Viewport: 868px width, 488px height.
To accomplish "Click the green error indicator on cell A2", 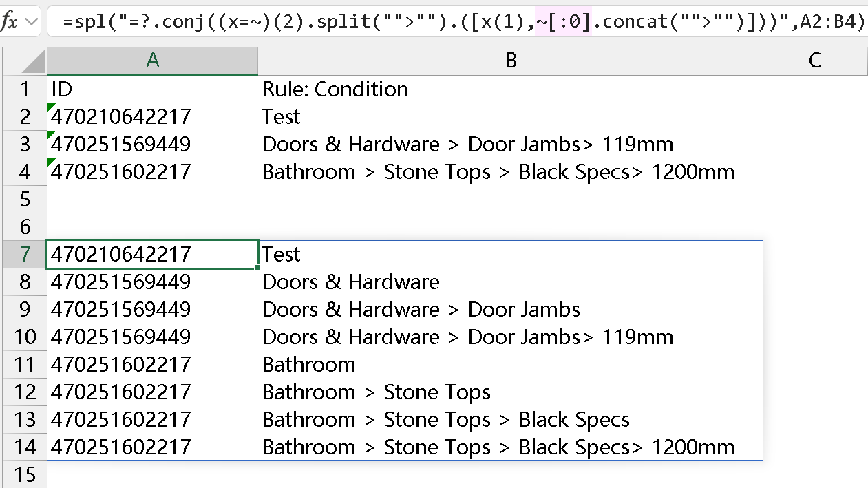I will click(x=51, y=107).
